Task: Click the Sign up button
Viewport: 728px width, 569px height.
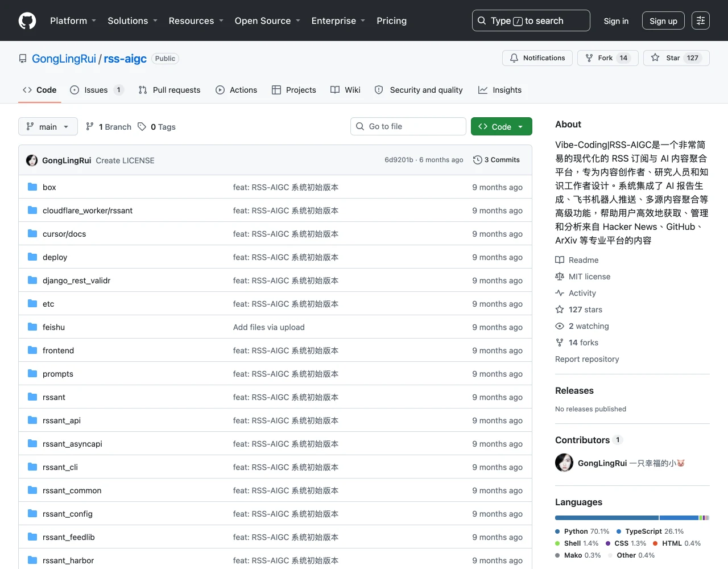Action: coord(663,20)
